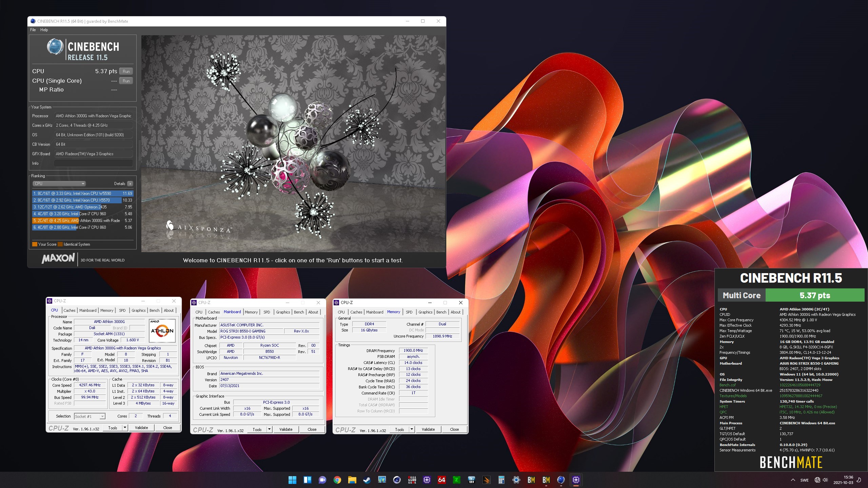Screen dimensions: 868x488
Task: Click the Athlon logo in CPU-Z
Action: (x=162, y=331)
